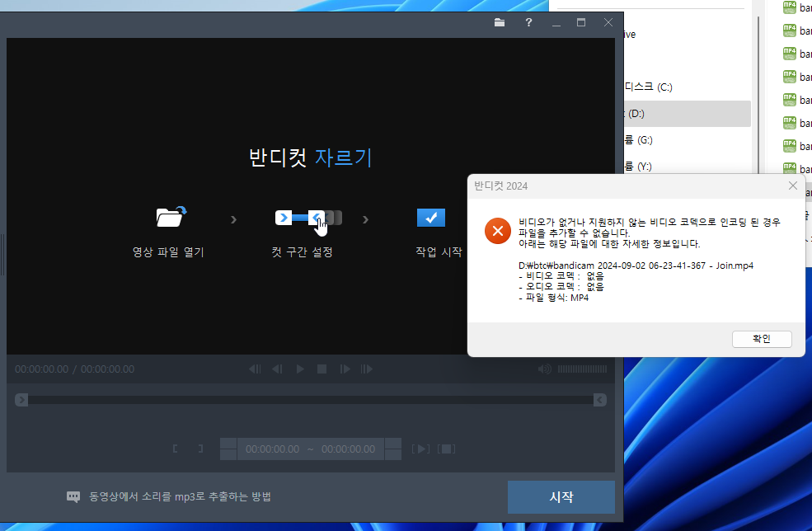The height and width of the screenshot is (531, 812).
Task: Decrease the segment start time
Action: pyautogui.click(x=228, y=454)
